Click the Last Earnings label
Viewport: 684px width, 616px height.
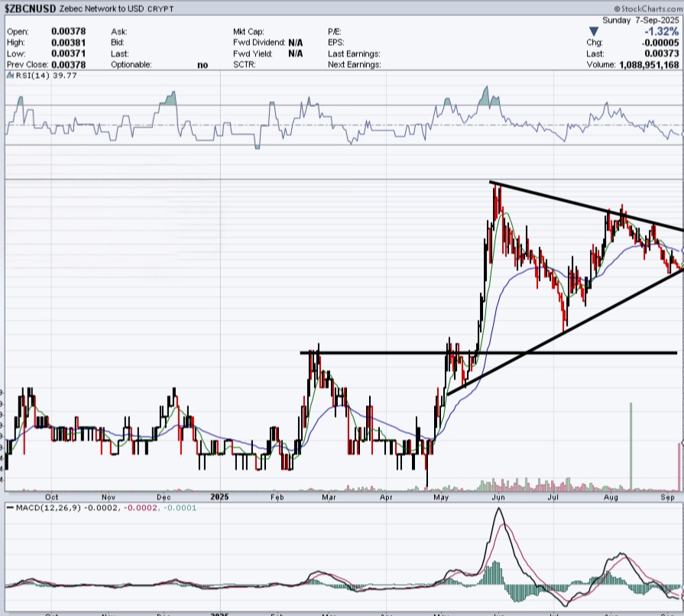[x=354, y=53]
